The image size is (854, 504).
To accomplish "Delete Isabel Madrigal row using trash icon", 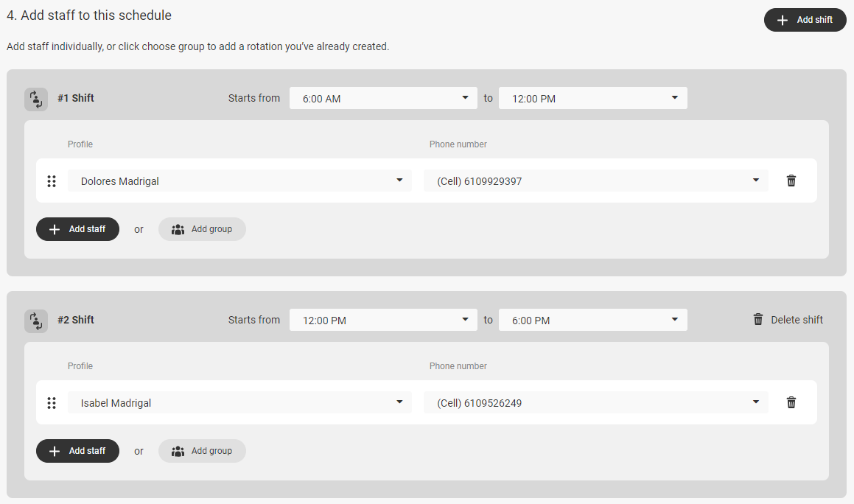I will pyautogui.click(x=791, y=402).
